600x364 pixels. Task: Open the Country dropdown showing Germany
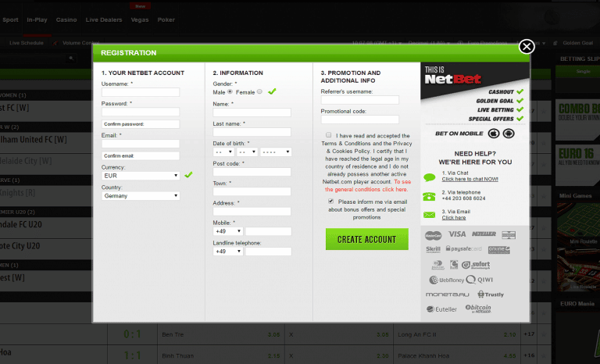141,196
